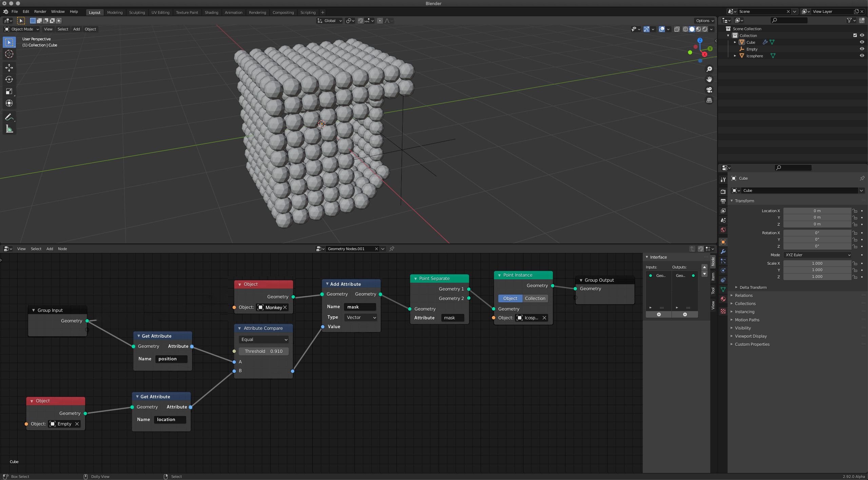Select the Annotate tool
Viewport: 868px width, 480px height.
pyautogui.click(x=9, y=117)
